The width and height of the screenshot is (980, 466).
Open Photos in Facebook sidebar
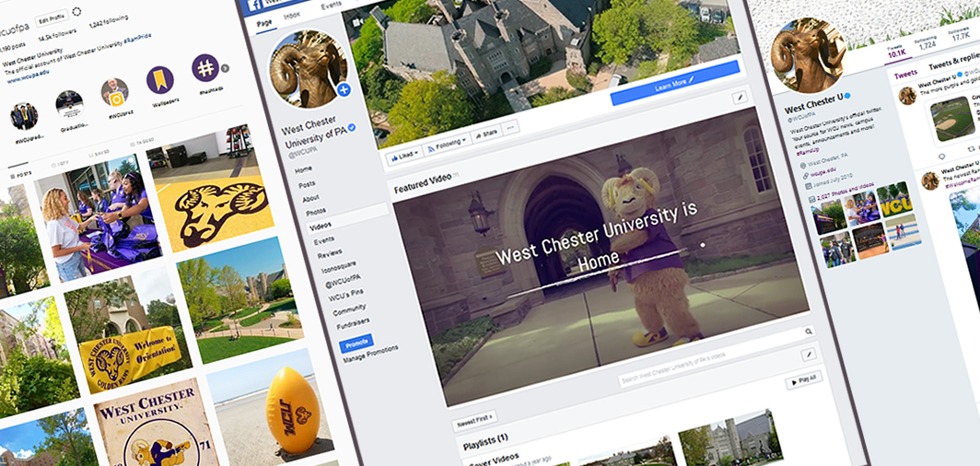point(316,213)
